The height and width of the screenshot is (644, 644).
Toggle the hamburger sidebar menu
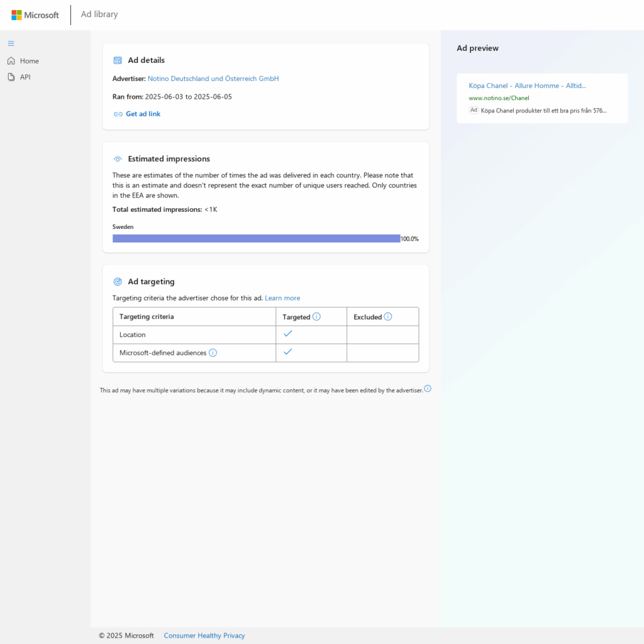pos(11,43)
